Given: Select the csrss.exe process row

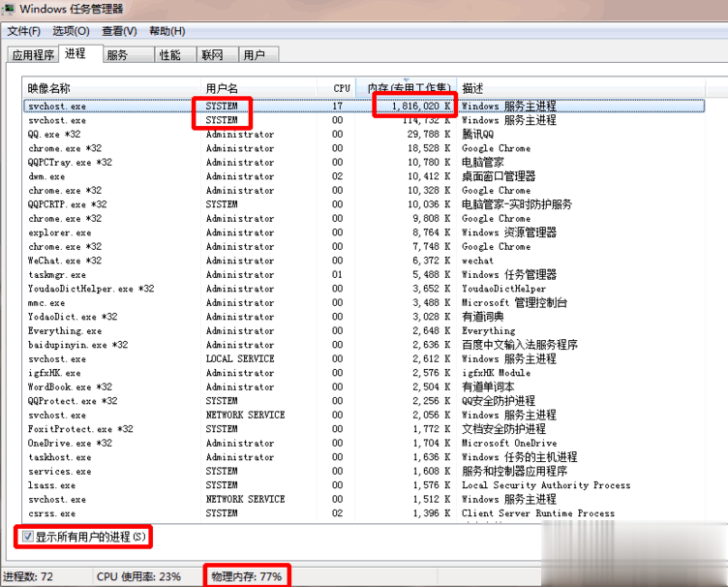Looking at the screenshot, I should pyautogui.click(x=364, y=513).
